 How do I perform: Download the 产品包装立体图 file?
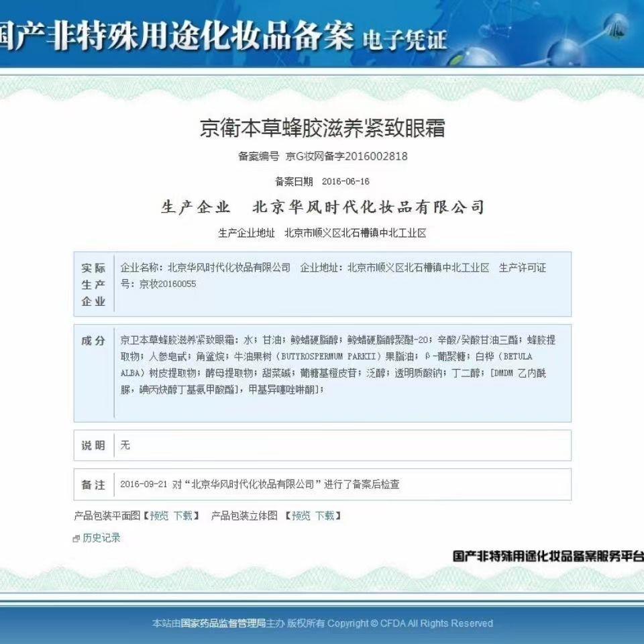pos(325,515)
